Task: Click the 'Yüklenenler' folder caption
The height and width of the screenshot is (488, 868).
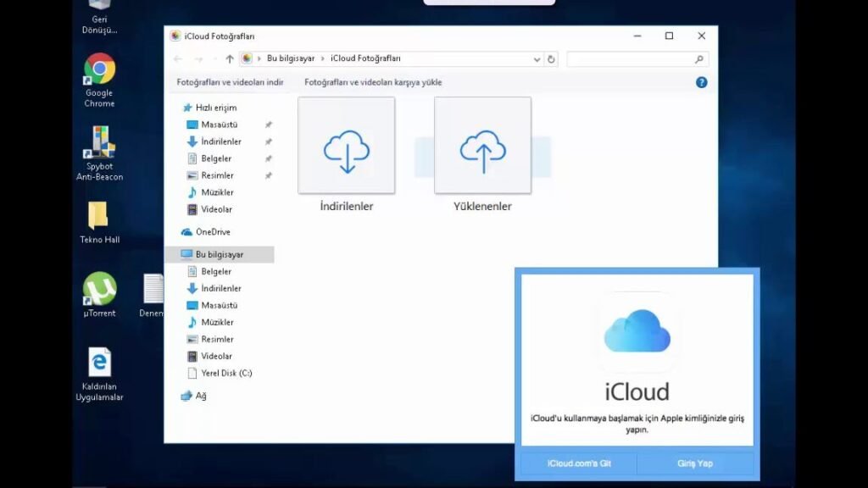Action: point(482,207)
